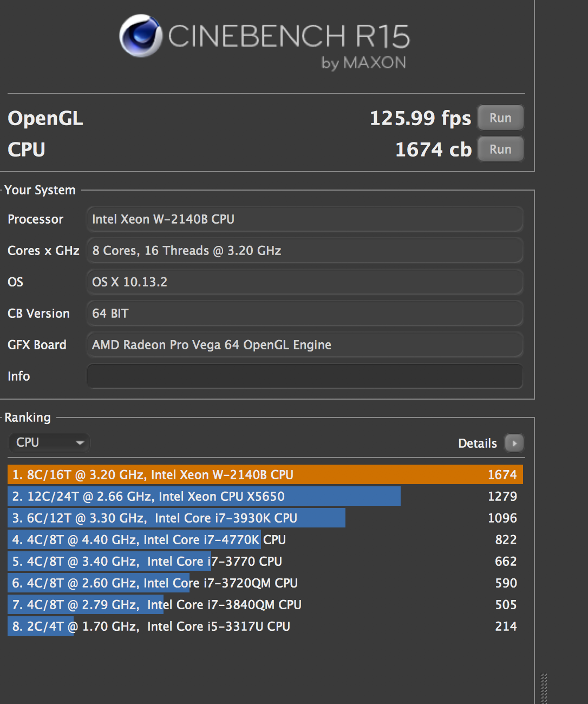This screenshot has width=588, height=704.
Task: Click the 1674 cb CPU score
Action: [x=433, y=149]
